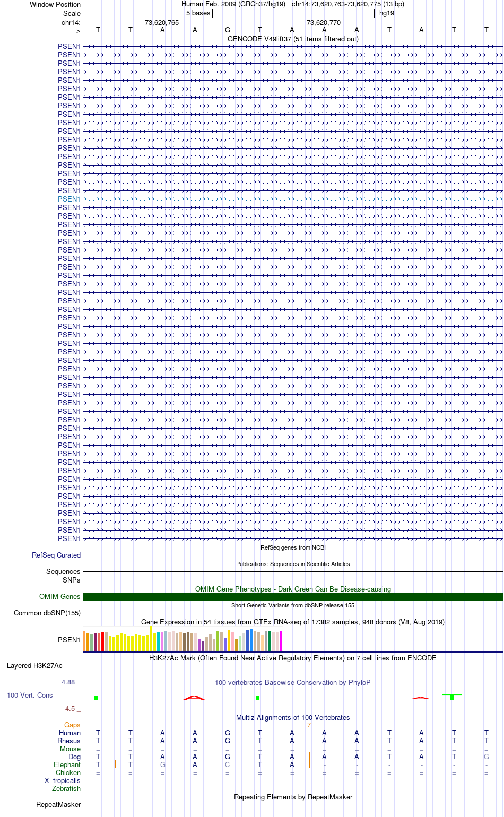Click the orange Gaps label

72,725
